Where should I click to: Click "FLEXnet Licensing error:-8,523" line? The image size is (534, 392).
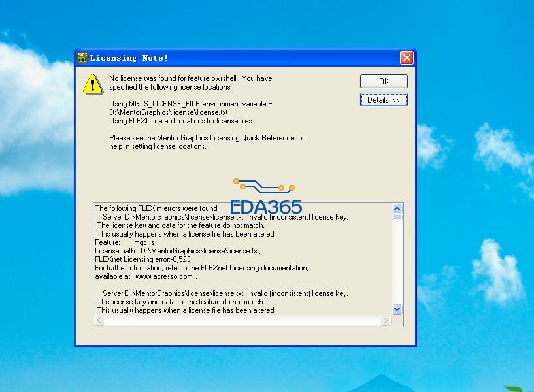coord(142,259)
